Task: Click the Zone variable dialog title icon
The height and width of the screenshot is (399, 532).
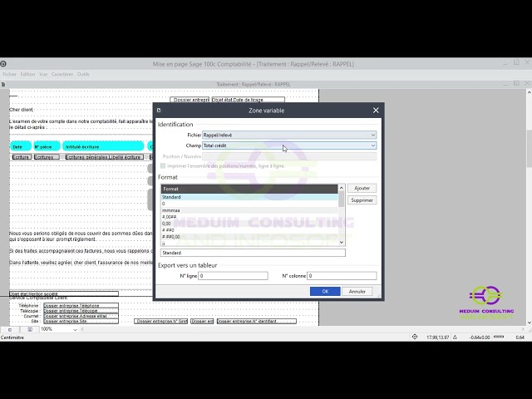Action: click(159, 111)
